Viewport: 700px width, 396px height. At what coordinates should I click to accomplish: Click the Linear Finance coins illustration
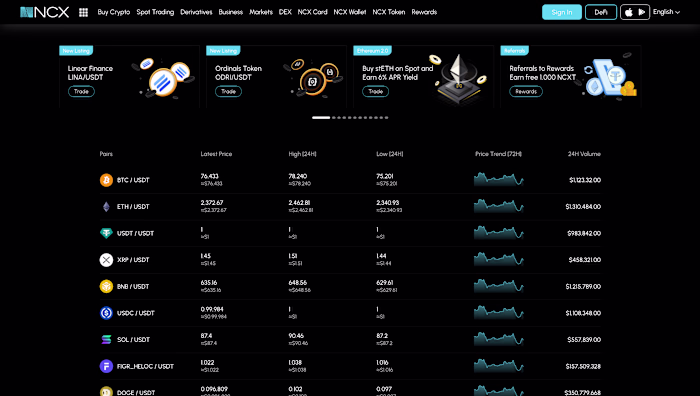point(163,78)
